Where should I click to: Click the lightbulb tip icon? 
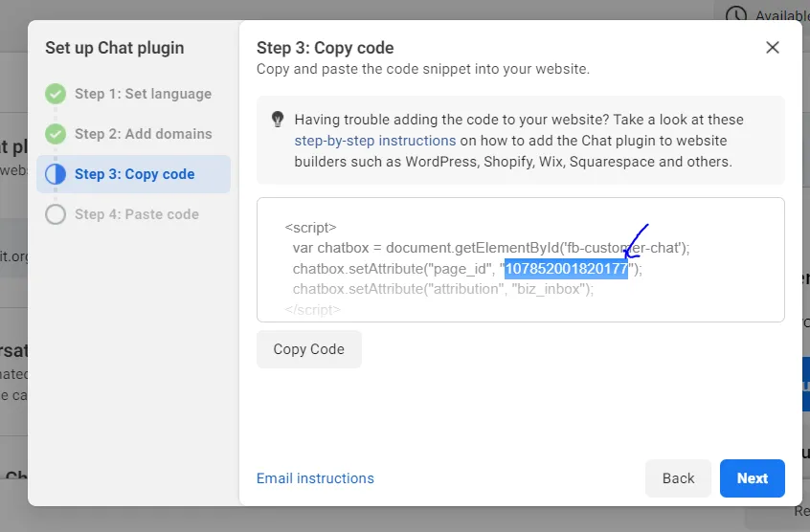pos(278,120)
